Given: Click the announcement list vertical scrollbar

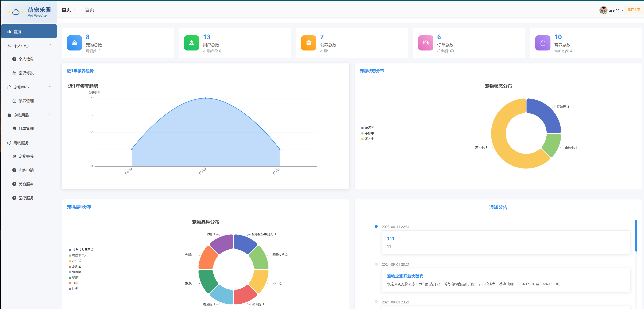Looking at the screenshot, I should [636, 235].
